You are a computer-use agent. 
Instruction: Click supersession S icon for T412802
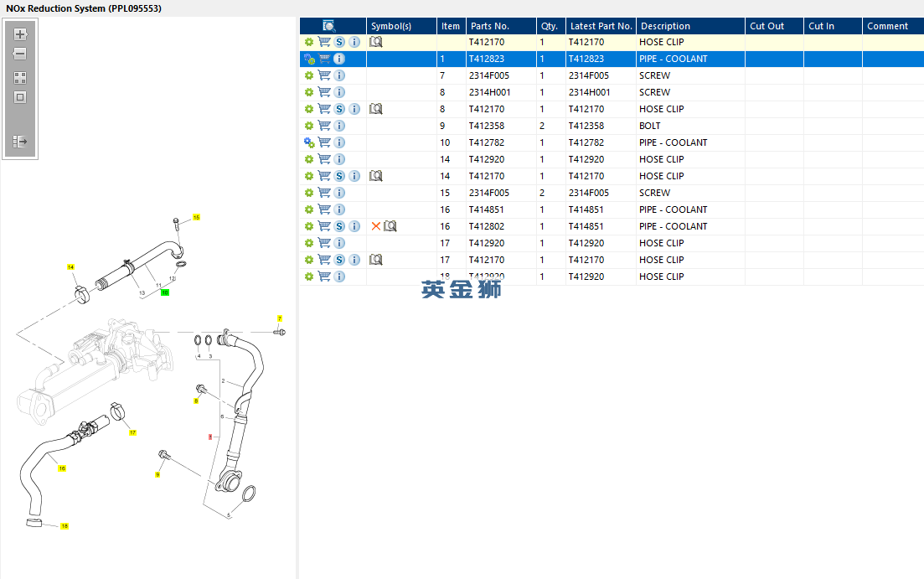[x=339, y=226]
